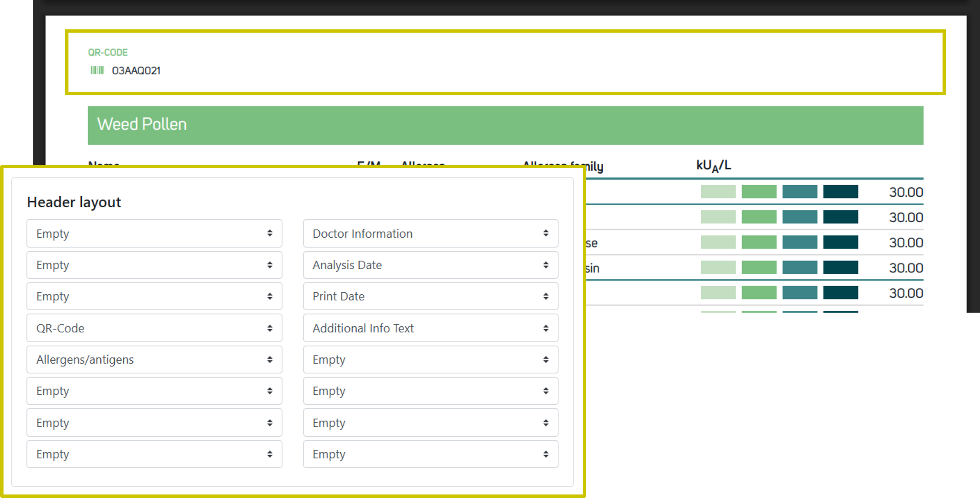Expand the Allergens/antigens dropdown
This screenshot has width=980, height=498.
154,359
